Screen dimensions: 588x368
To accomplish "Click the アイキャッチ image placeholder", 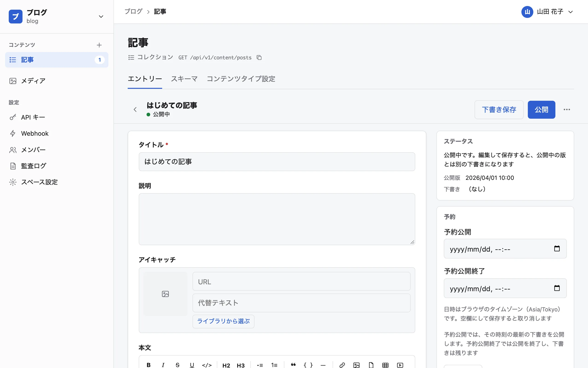I will point(165,294).
